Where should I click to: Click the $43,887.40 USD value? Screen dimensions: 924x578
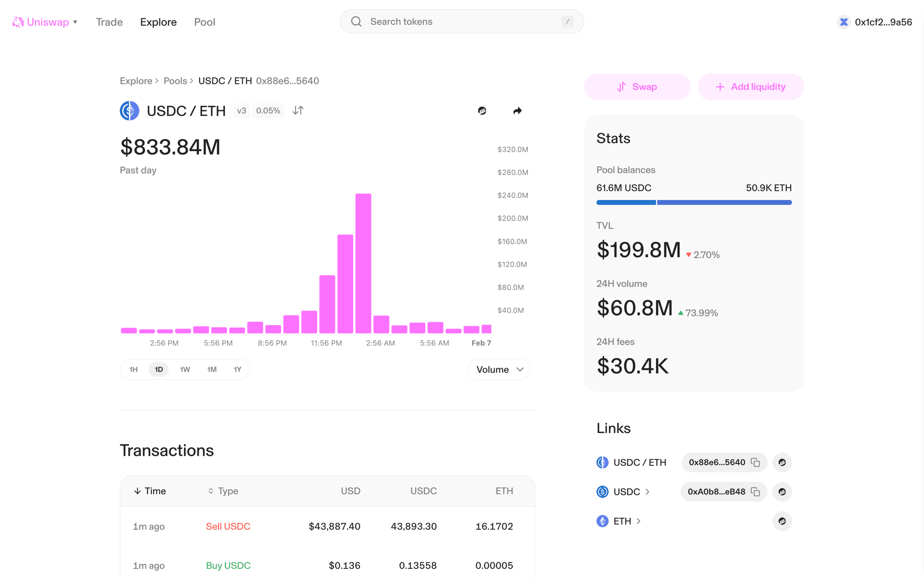[x=334, y=526]
